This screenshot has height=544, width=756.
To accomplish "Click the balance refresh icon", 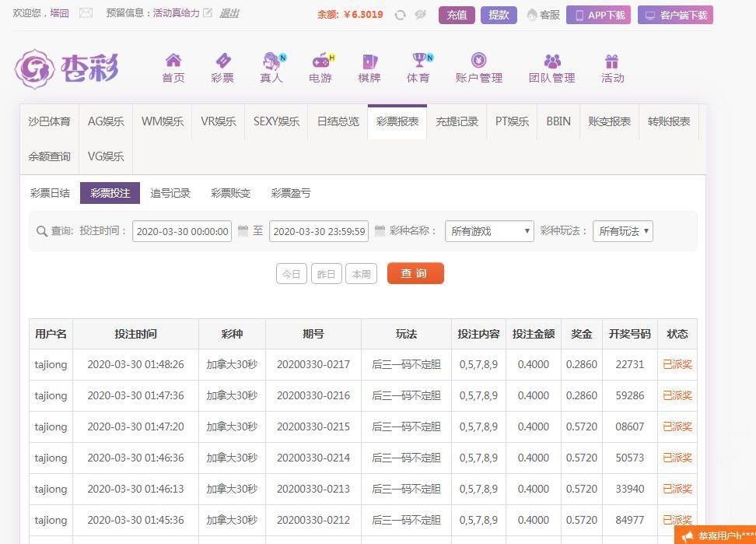I will point(400,15).
